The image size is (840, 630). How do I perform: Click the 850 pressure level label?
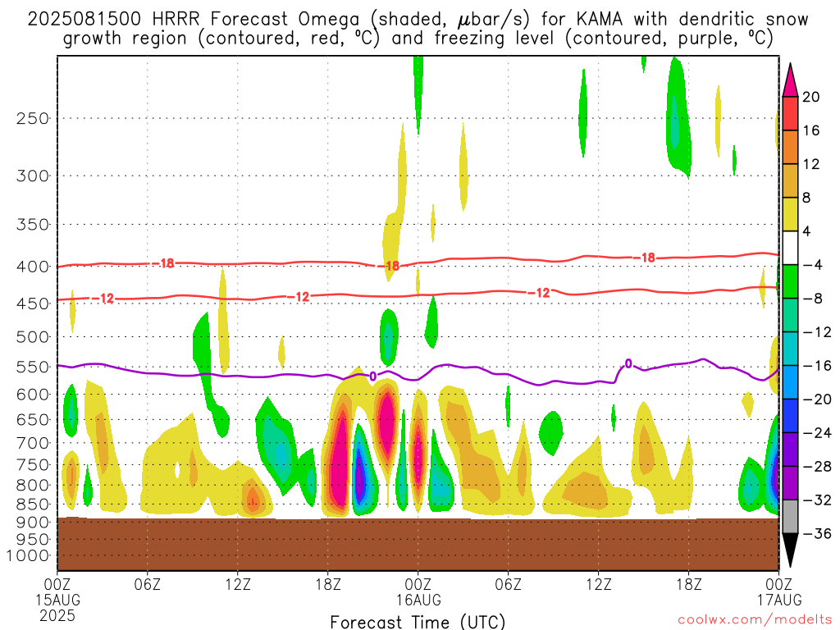tap(33, 504)
